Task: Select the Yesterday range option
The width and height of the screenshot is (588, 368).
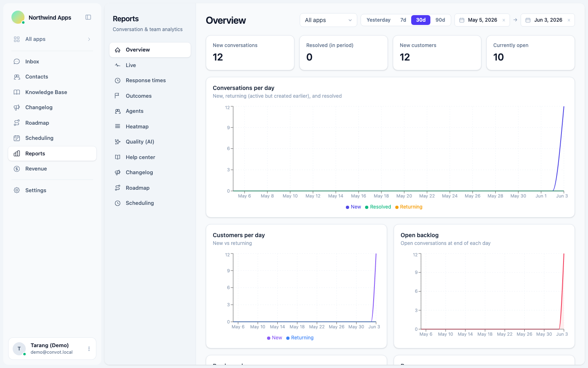Action: (379, 20)
